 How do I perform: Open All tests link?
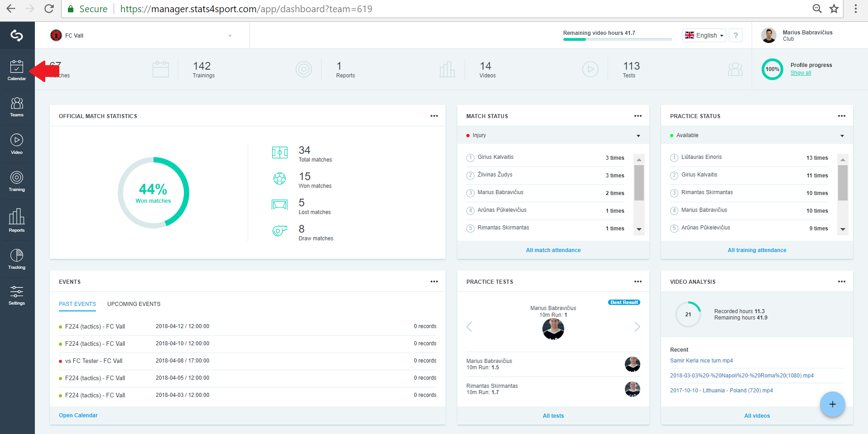click(553, 416)
